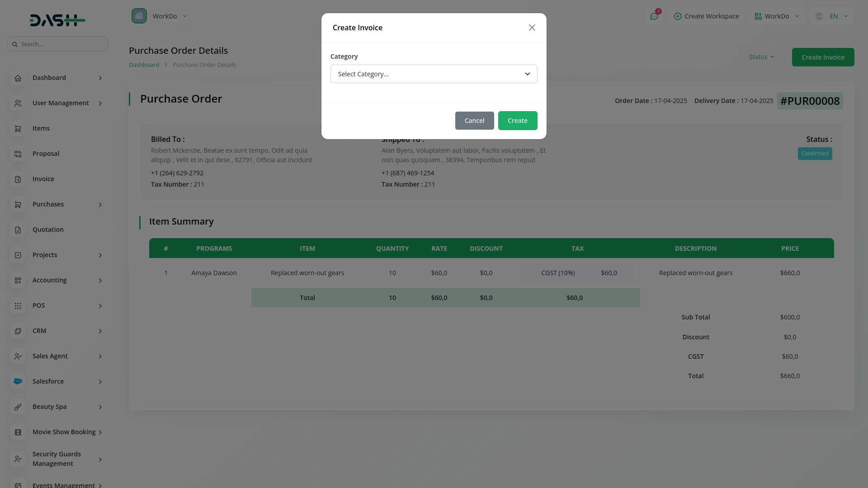
Task: Click the Dashboard breadcrumb link
Action: point(144,65)
